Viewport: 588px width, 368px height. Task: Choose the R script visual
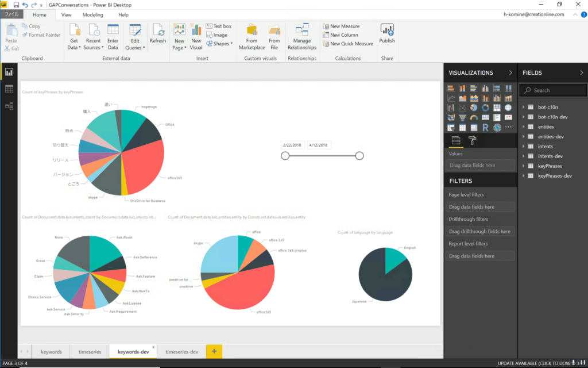(485, 128)
